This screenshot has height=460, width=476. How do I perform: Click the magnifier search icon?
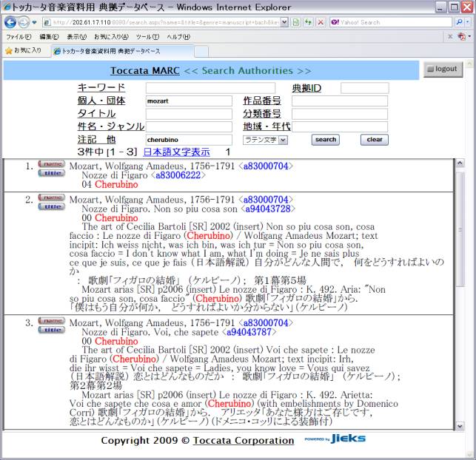point(459,22)
